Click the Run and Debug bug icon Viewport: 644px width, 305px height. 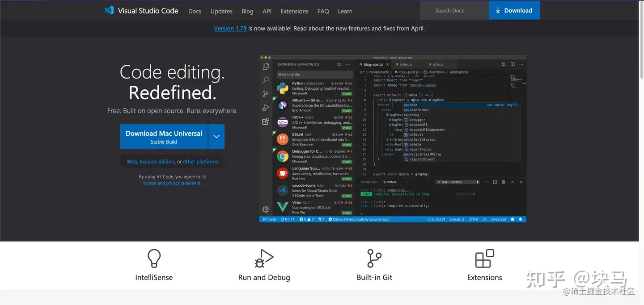pos(264,259)
